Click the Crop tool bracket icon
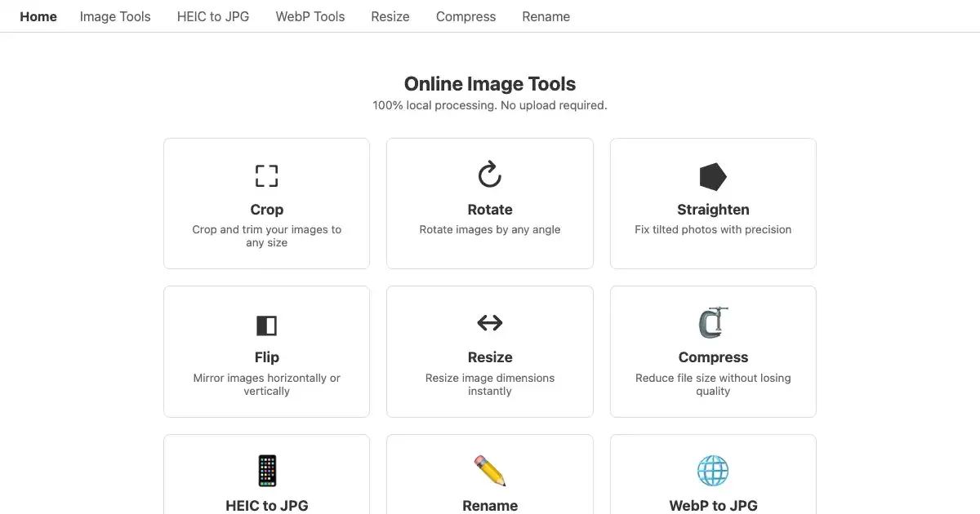The width and height of the screenshot is (980, 514). coord(266,176)
